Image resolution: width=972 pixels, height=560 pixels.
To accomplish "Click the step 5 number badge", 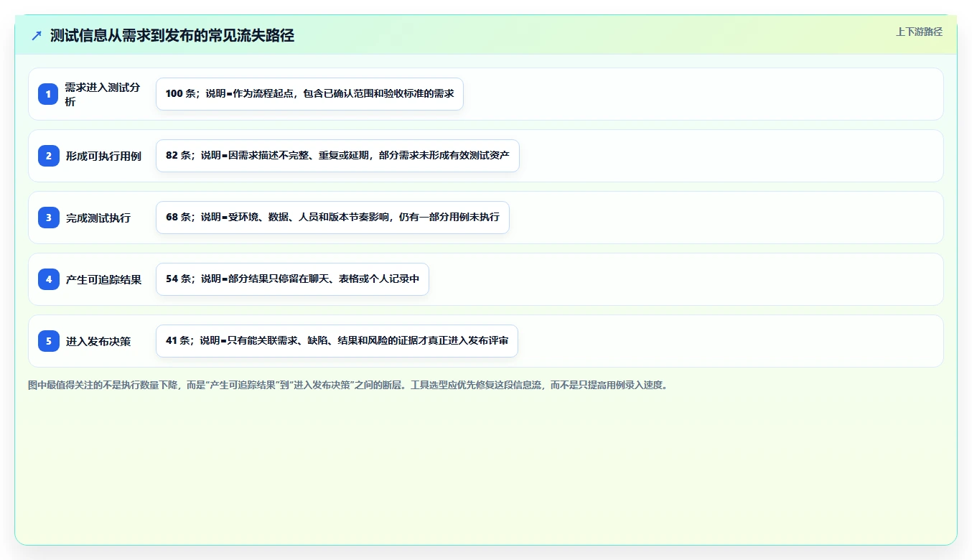I will click(49, 341).
